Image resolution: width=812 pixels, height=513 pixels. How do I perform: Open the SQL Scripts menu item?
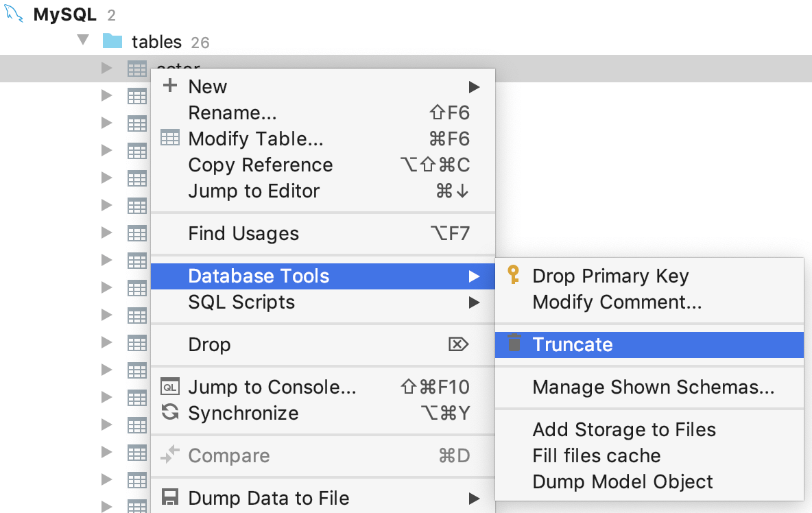tap(322, 302)
